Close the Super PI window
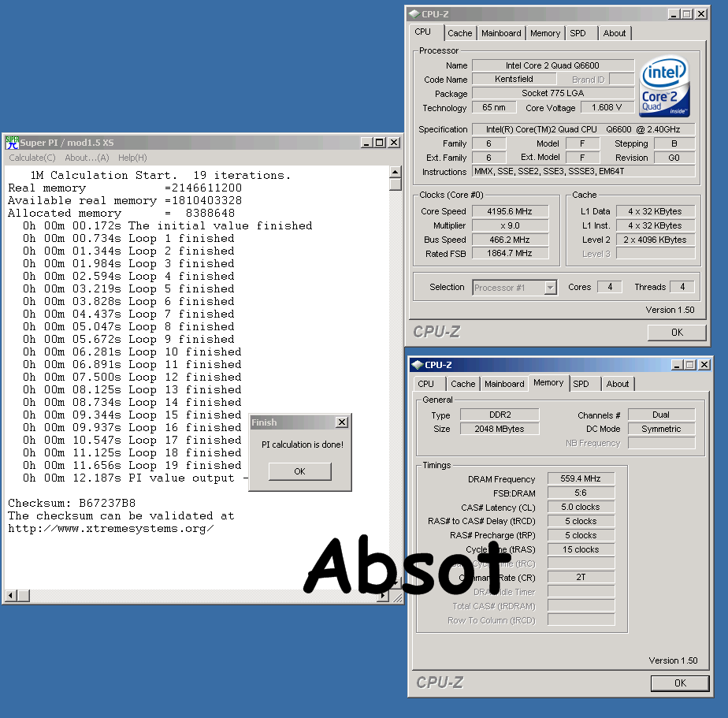Viewport: 728px width, 718px height. point(394,143)
